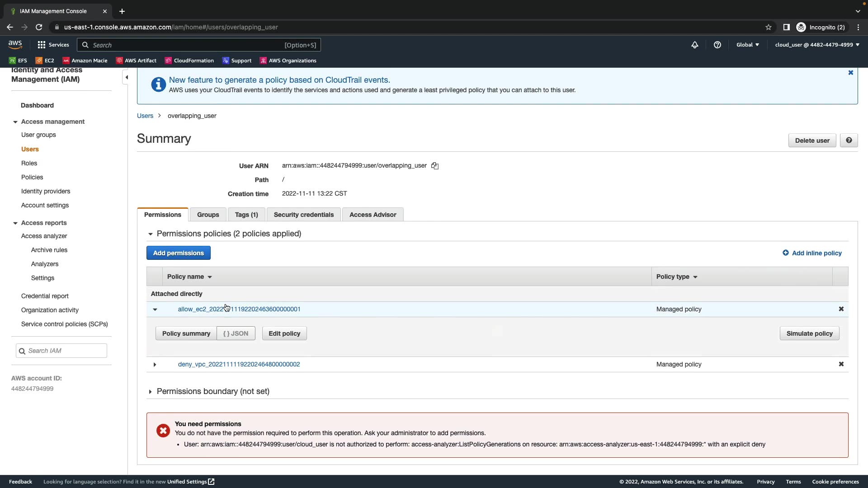Copy the user ARN with the copy icon

click(435, 166)
